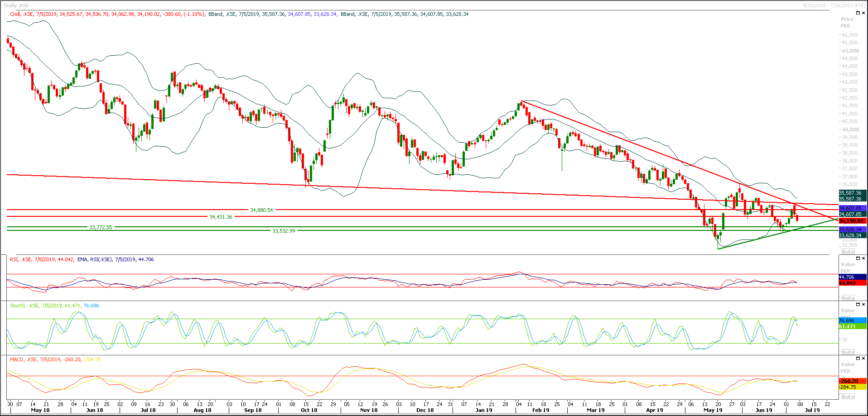
Task: Close the RSI indicator pane with its x icon
Action: 863,258
